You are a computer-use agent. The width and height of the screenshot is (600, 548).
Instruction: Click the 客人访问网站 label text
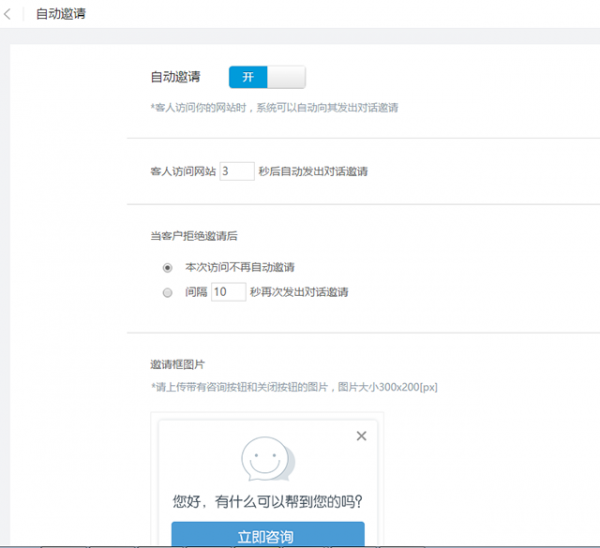click(x=182, y=171)
